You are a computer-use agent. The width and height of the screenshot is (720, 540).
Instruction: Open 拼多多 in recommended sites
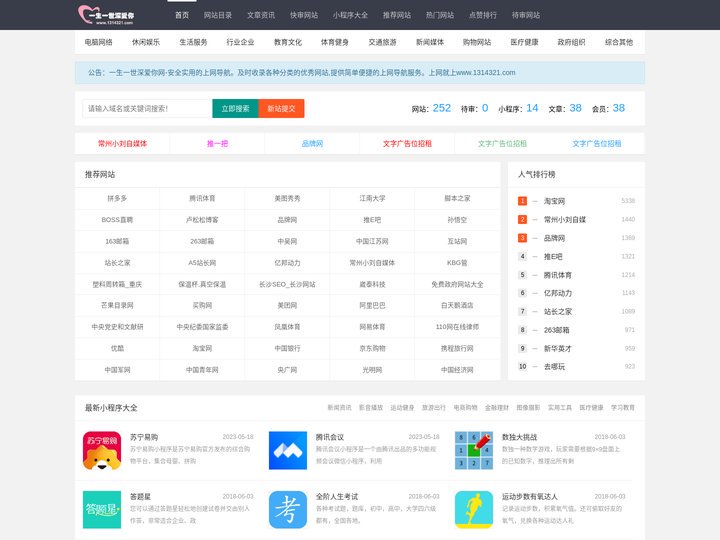(117, 198)
